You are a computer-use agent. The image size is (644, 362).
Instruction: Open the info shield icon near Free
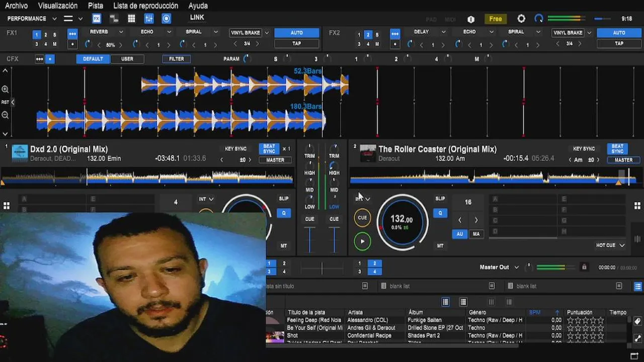point(471,19)
